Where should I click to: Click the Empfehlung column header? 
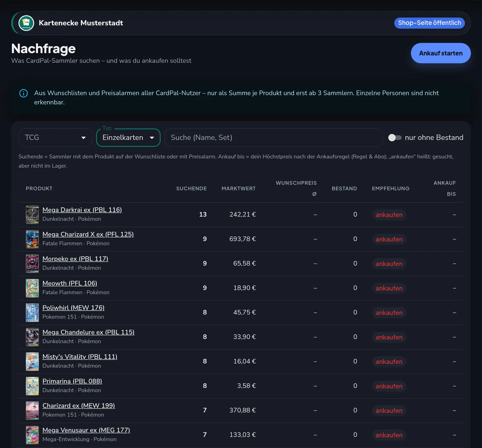[391, 189]
